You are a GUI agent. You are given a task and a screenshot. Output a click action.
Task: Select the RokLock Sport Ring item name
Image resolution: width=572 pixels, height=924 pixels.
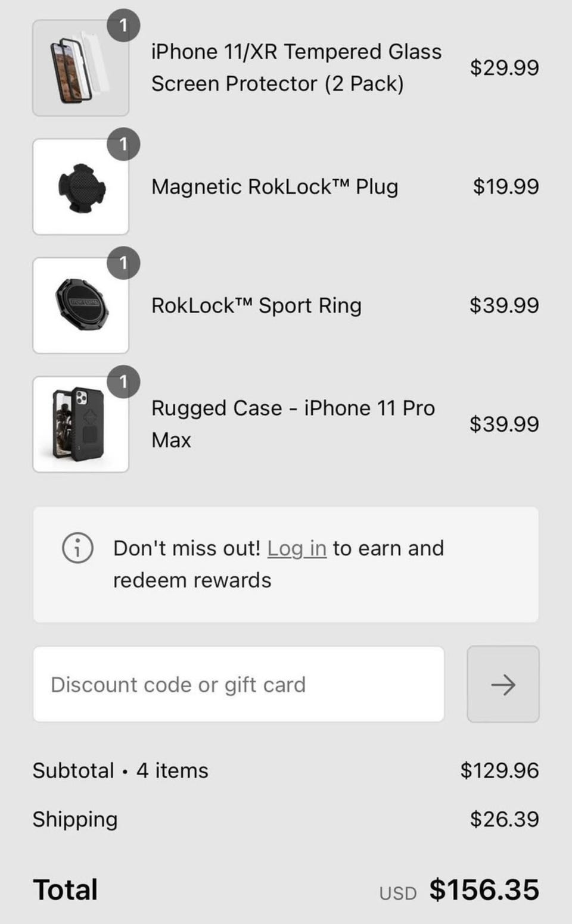pos(256,305)
